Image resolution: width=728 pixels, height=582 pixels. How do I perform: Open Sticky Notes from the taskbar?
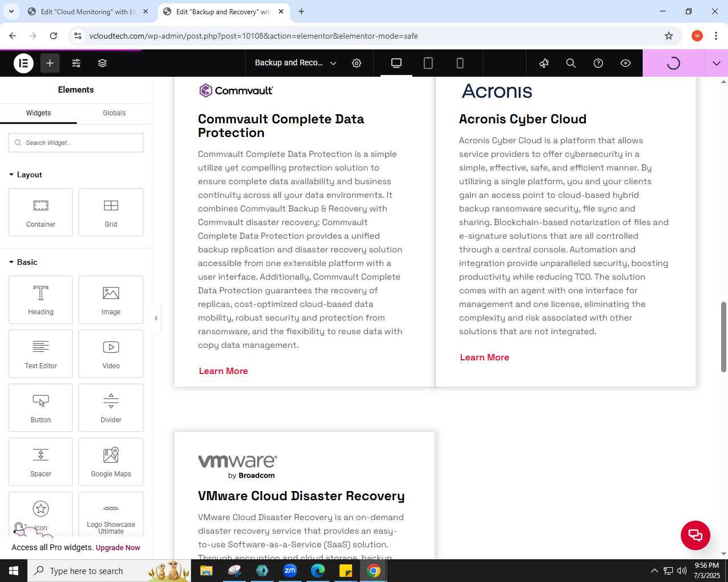click(346, 571)
